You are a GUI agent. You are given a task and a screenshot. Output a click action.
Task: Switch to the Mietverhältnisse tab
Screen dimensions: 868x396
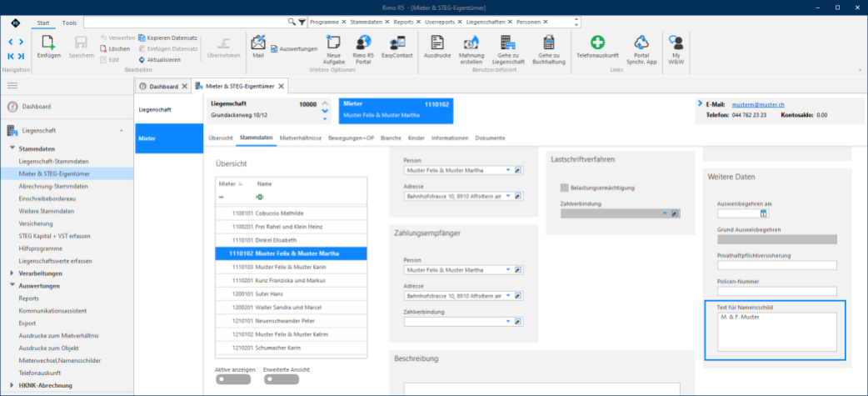point(301,138)
